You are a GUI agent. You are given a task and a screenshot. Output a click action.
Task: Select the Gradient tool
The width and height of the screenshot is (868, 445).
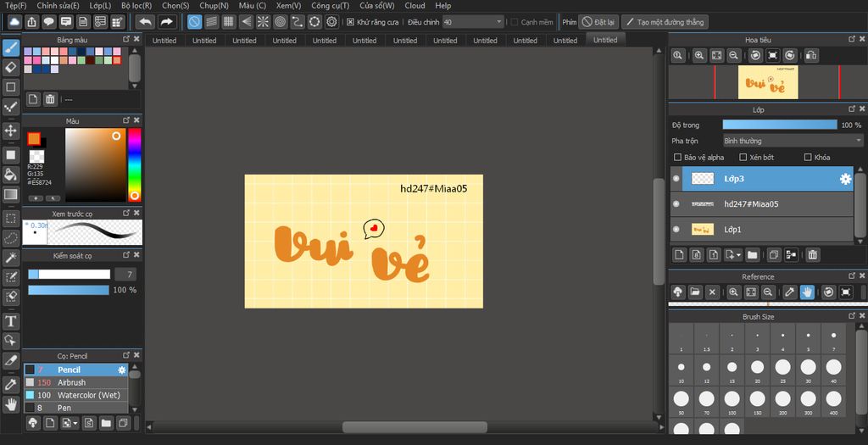click(x=10, y=194)
